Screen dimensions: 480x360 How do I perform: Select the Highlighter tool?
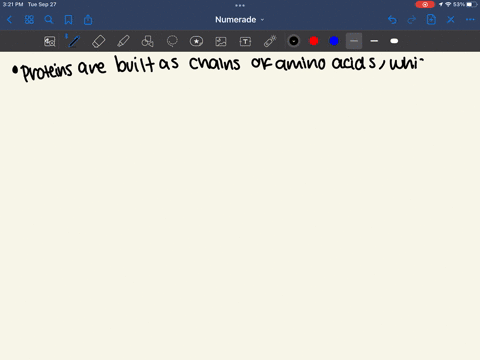pos(123,41)
